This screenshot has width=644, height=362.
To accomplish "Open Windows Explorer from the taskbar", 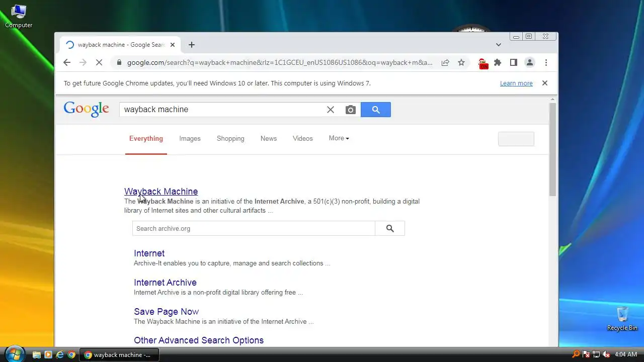I will tap(36, 355).
